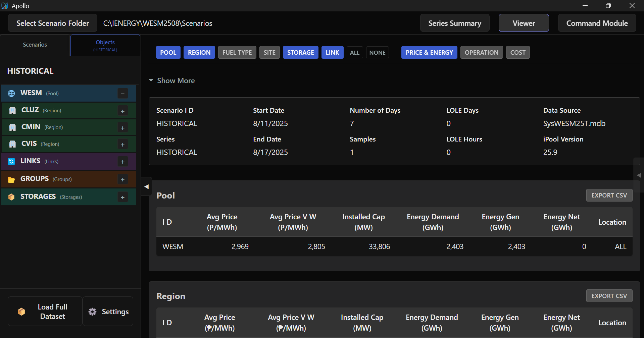
Task: Click the Settings gear icon
Action: (92, 312)
